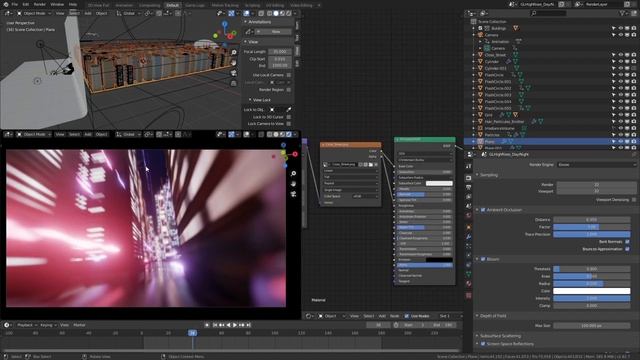Image resolution: width=640 pixels, height=360 pixels.
Task: Open the Playback menu in the timeline
Action: pos(27,325)
